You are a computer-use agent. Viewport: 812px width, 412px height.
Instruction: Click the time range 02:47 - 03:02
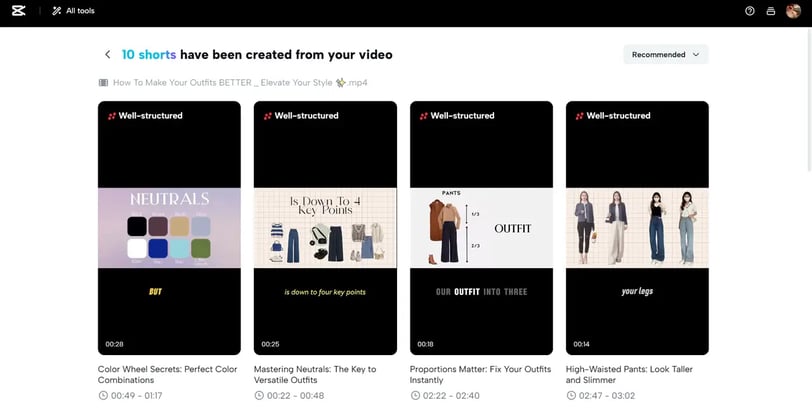point(607,395)
